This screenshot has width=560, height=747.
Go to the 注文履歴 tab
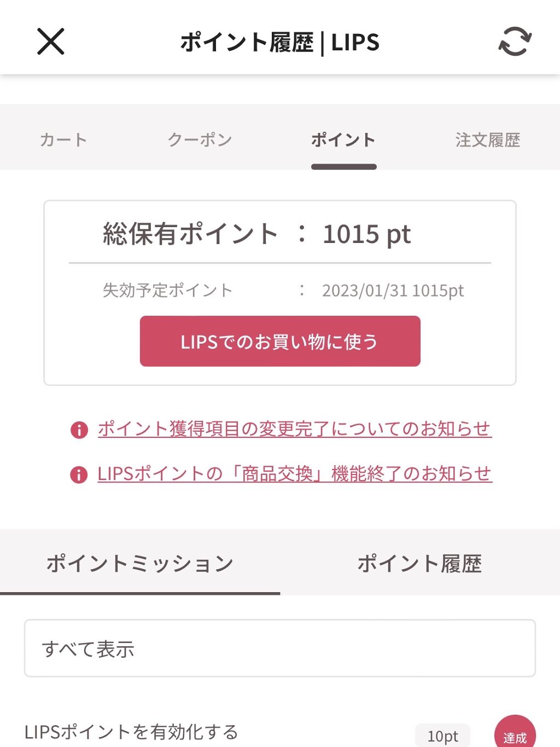coord(487,140)
